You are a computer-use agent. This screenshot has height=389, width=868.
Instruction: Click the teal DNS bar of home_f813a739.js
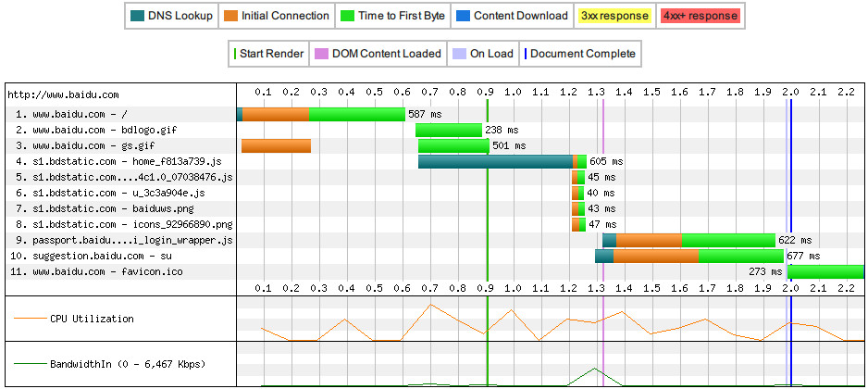495,162
